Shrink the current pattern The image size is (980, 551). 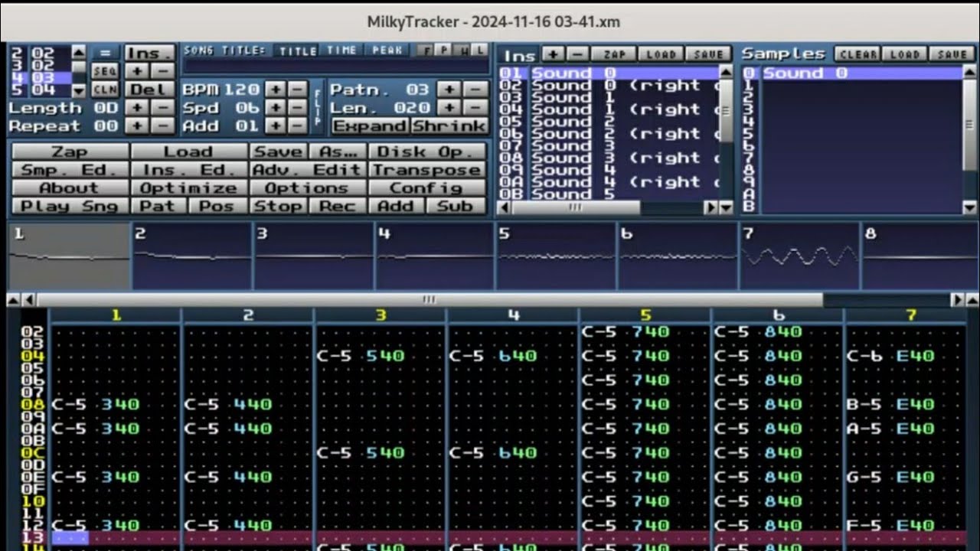[449, 126]
